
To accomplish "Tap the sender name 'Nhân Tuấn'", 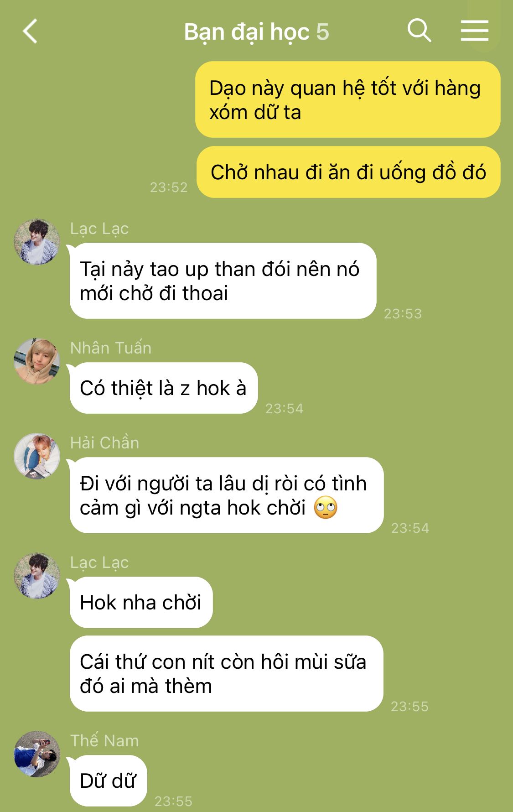I will [x=111, y=348].
